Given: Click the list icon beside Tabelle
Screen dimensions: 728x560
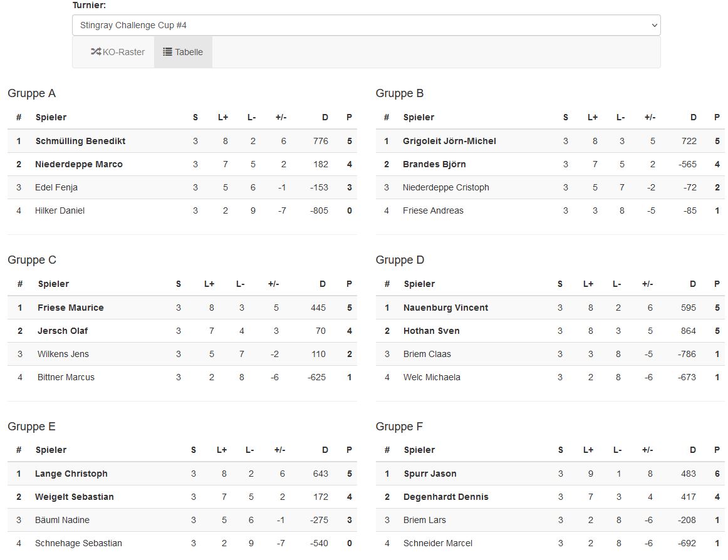Looking at the screenshot, I should click(x=167, y=52).
